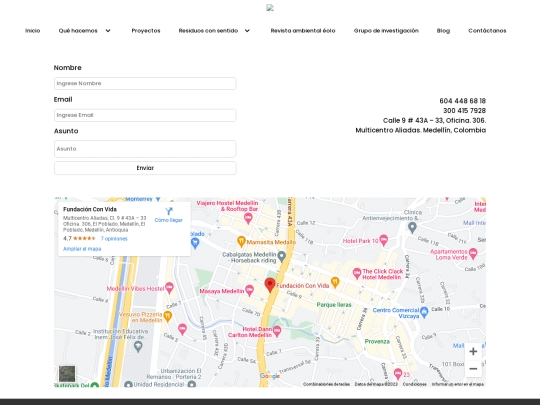Click phone number 300 415 7928
The height and width of the screenshot is (405, 540).
click(x=464, y=111)
